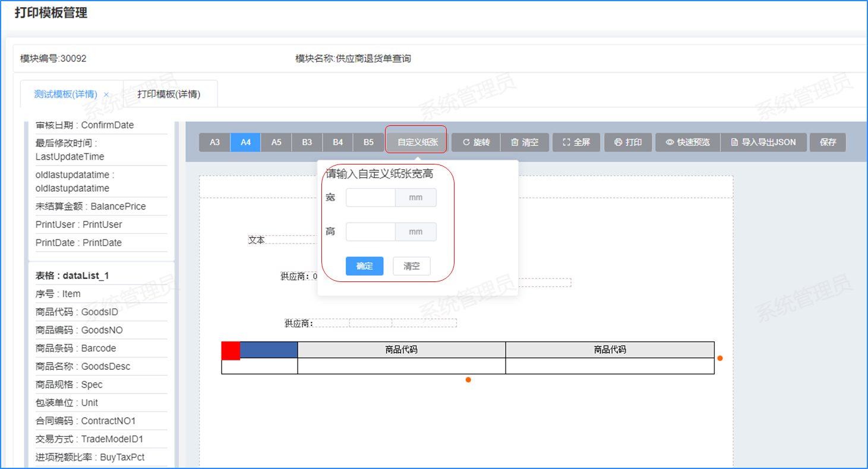Viewport: 868px width, 469px height.
Task: Focus the 宽 width input field
Action: pyautogui.click(x=371, y=198)
